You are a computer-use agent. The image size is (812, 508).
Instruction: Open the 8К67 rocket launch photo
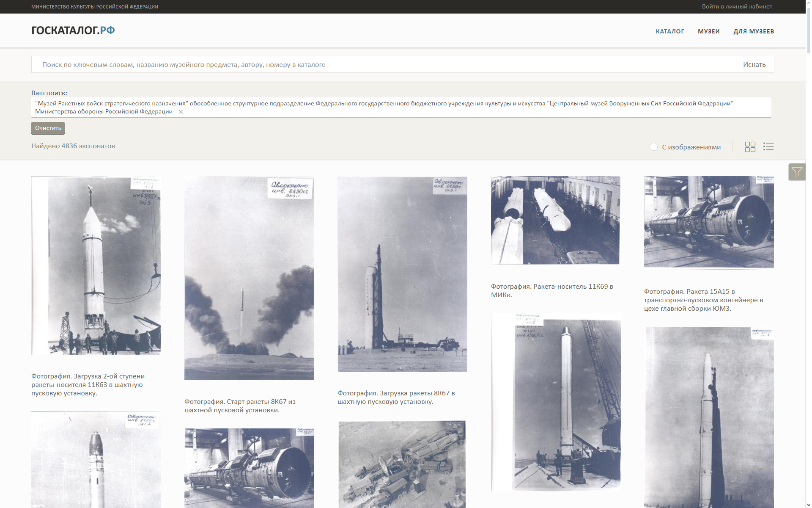pos(249,278)
